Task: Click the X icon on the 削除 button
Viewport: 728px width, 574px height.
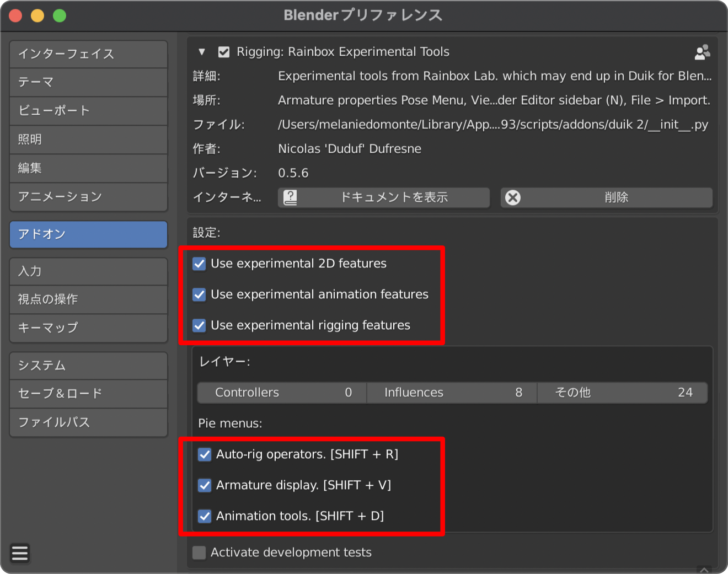Action: [513, 197]
